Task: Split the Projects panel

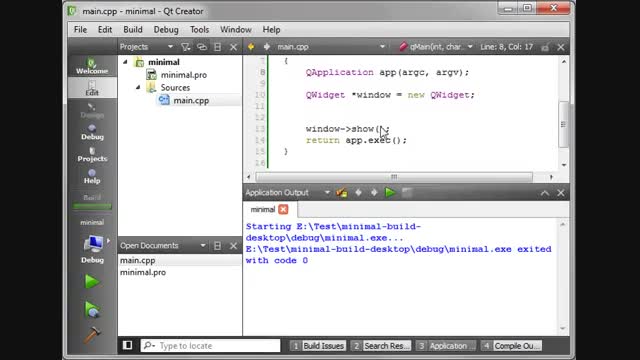Action: click(x=218, y=47)
